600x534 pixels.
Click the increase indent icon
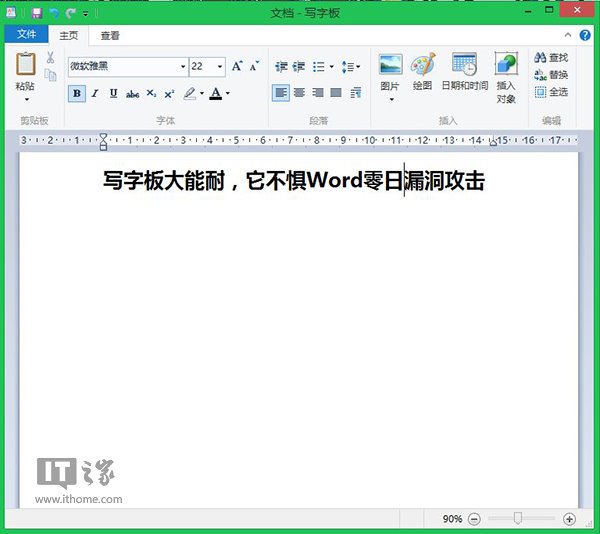(299, 67)
